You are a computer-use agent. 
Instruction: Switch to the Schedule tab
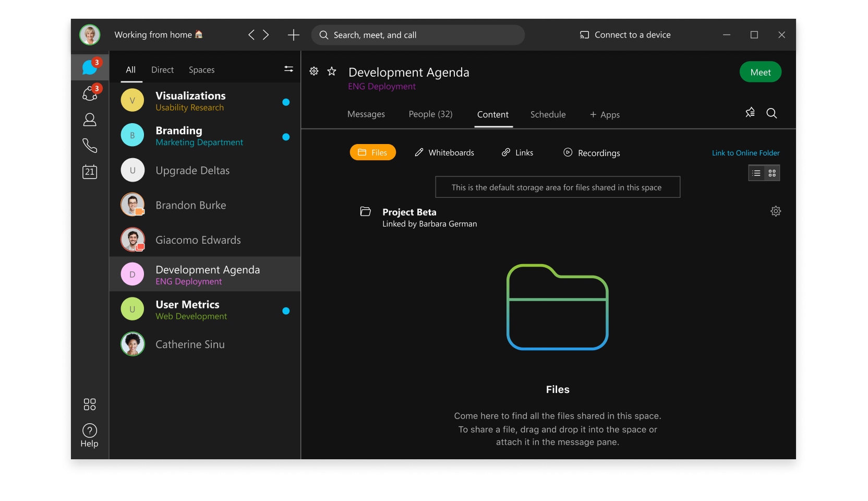click(x=548, y=114)
